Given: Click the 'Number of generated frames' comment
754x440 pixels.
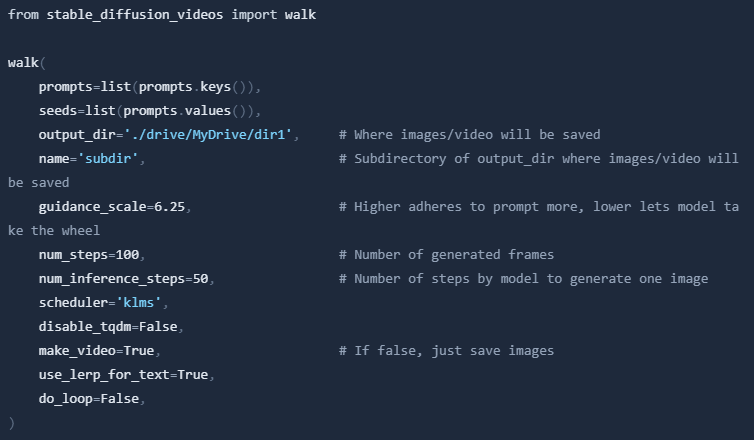Looking at the screenshot, I should 446,254.
